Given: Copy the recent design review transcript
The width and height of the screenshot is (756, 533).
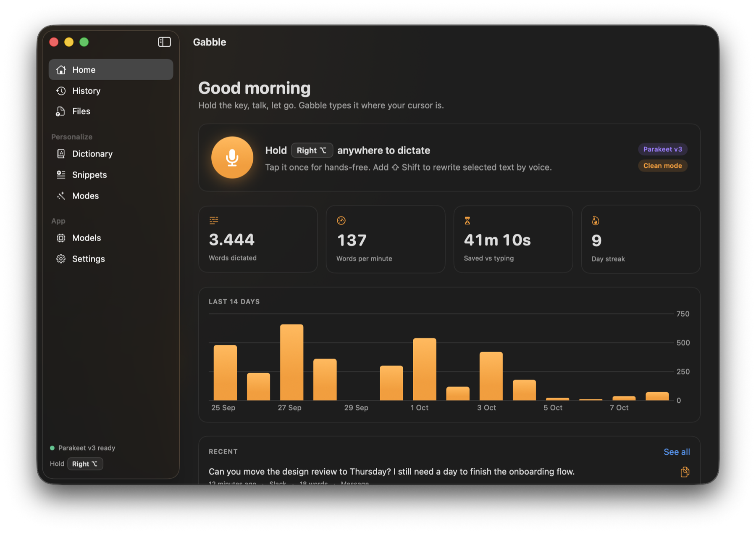Looking at the screenshot, I should click(x=685, y=472).
